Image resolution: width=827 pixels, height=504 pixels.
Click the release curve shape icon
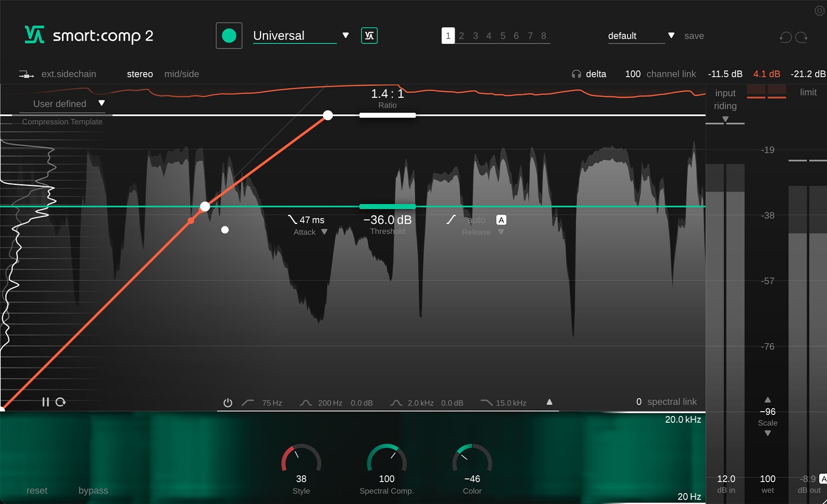pyautogui.click(x=451, y=220)
